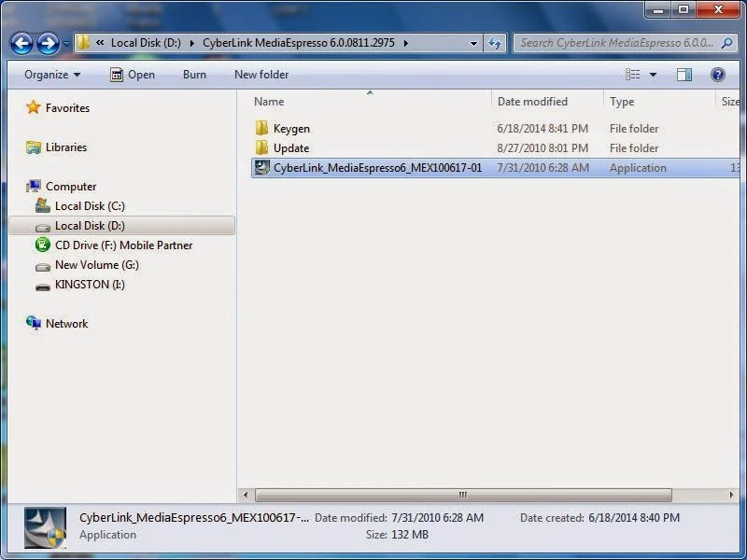Click Size value 132 MB in details pane
The width and height of the screenshot is (747, 560).
click(410, 535)
